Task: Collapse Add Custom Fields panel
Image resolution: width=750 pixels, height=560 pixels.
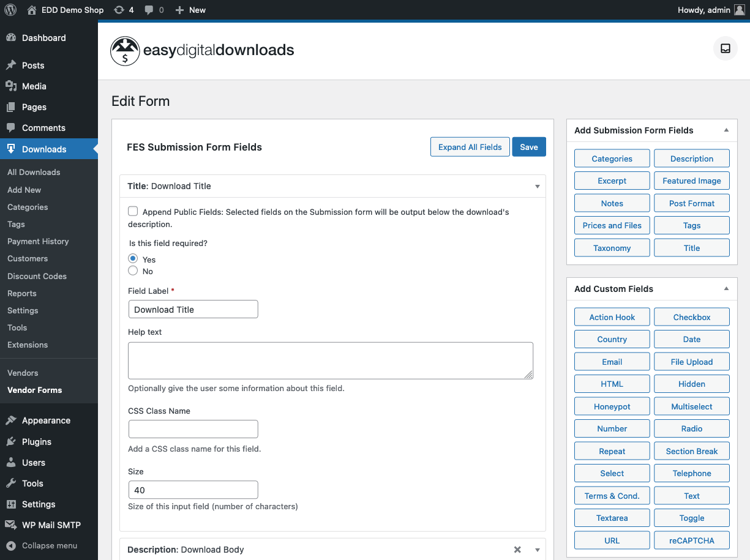Action: coord(726,289)
